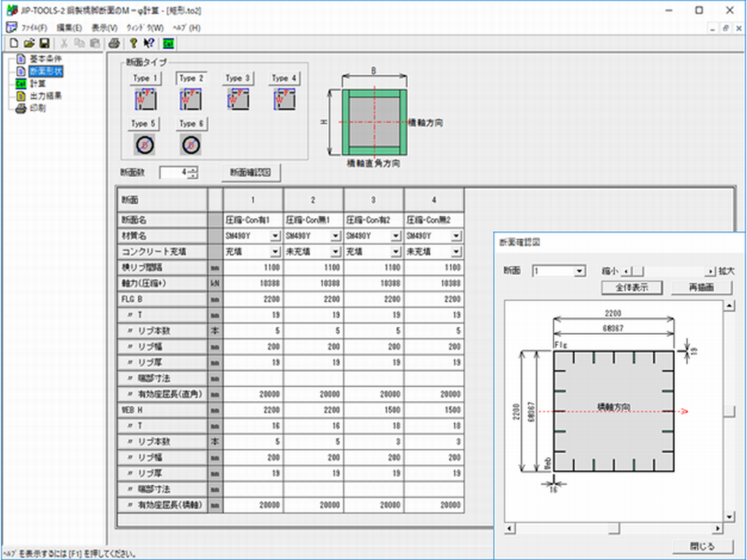Click the Print toolbar icon

pyautogui.click(x=115, y=43)
